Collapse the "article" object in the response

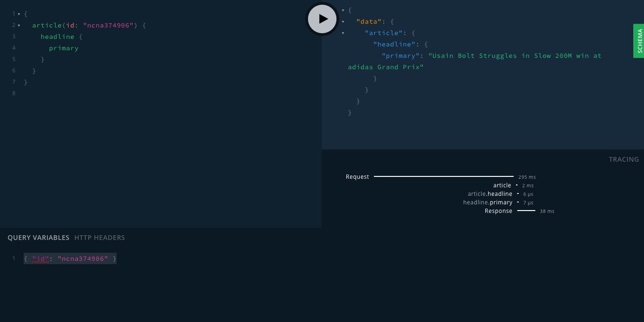(x=343, y=33)
